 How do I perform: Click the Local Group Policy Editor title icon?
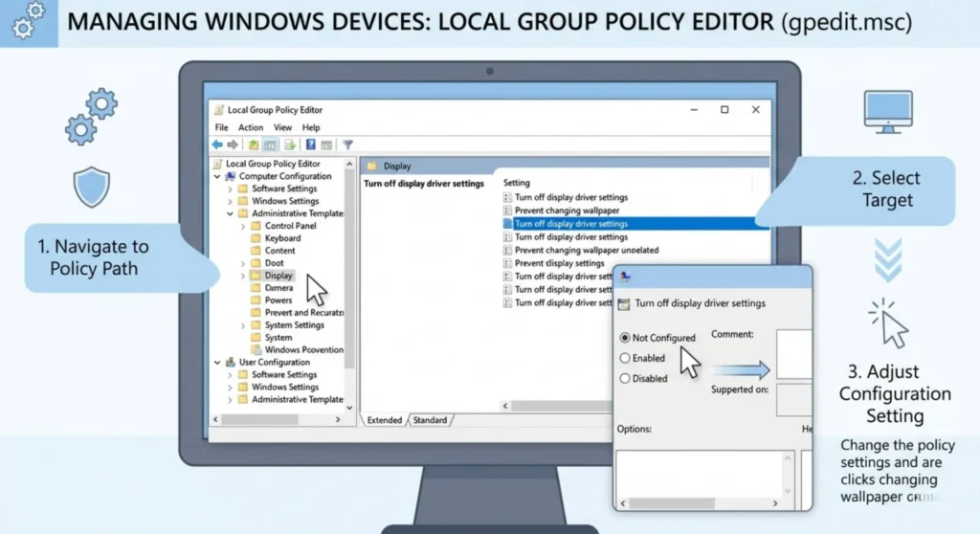(219, 110)
